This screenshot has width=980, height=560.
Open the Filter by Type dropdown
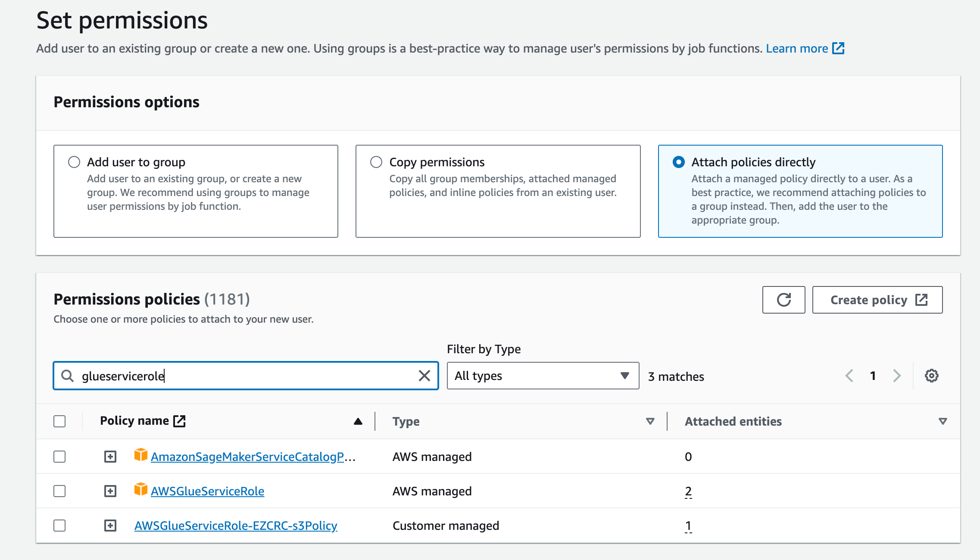pyautogui.click(x=543, y=376)
